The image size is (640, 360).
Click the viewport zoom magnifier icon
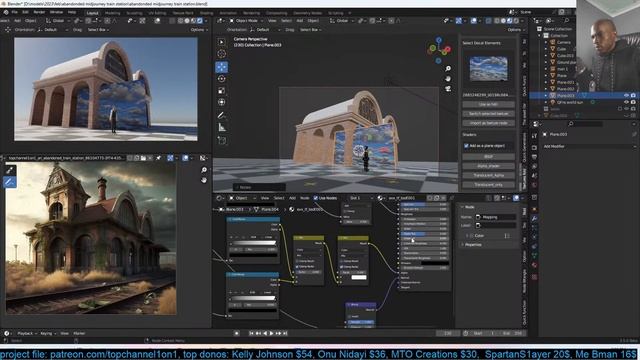click(448, 69)
